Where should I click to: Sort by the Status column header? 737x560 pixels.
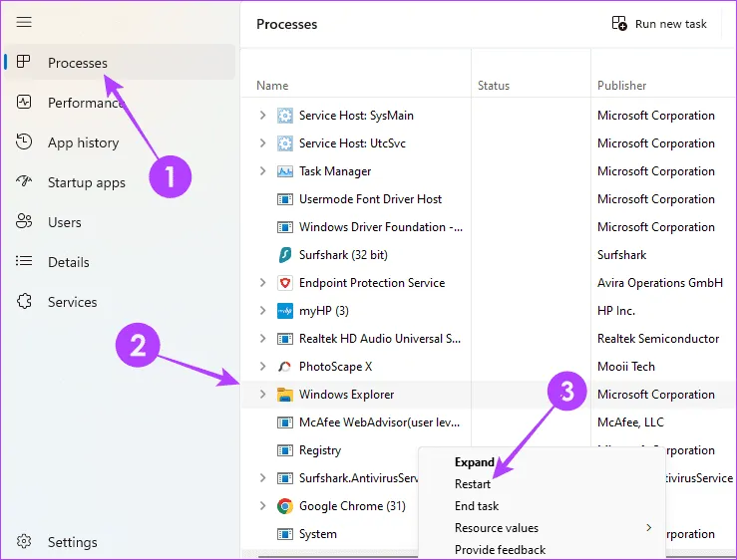point(494,86)
